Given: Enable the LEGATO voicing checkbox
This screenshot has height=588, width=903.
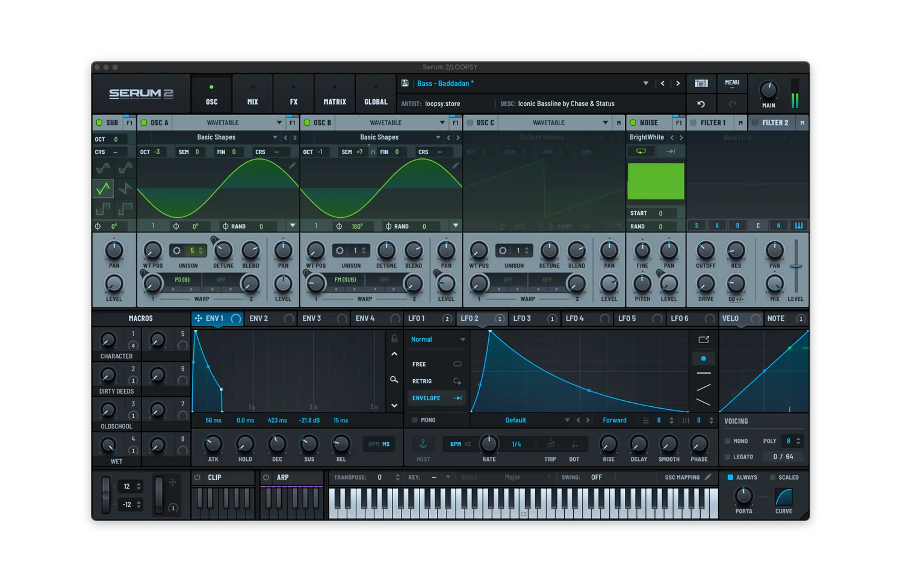Looking at the screenshot, I should (728, 457).
